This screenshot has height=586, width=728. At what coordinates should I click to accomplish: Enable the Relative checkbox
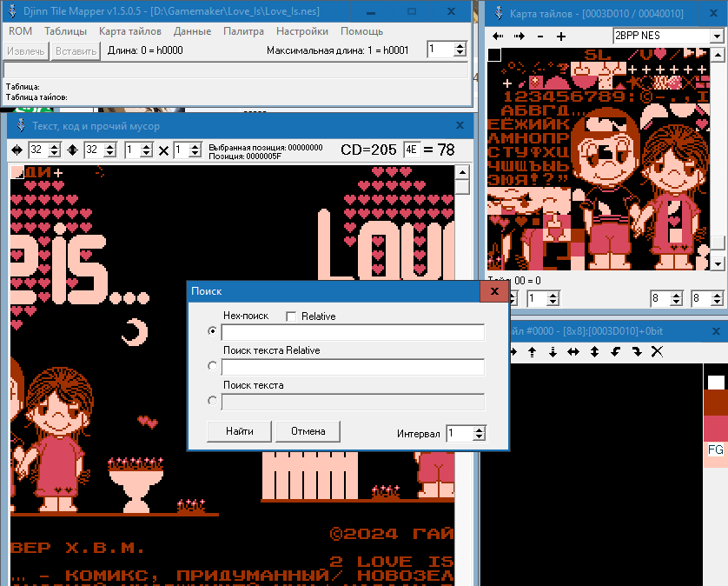[x=291, y=316]
